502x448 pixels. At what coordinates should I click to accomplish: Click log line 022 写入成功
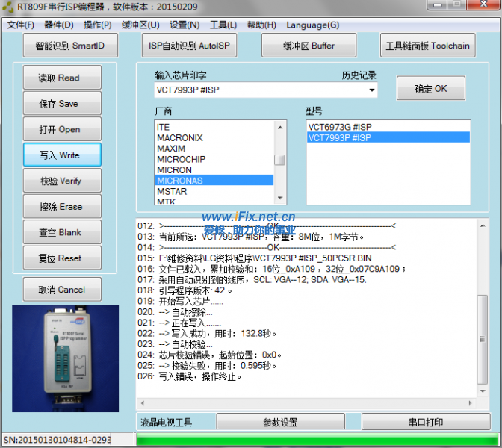click(207, 334)
